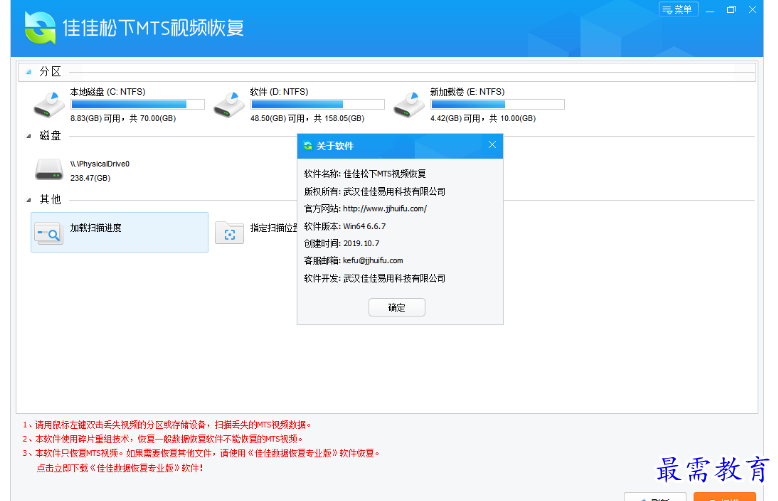This screenshot has width=778, height=501.
Task: Click the kefu@jjhuifu.com email address
Action: [x=373, y=260]
